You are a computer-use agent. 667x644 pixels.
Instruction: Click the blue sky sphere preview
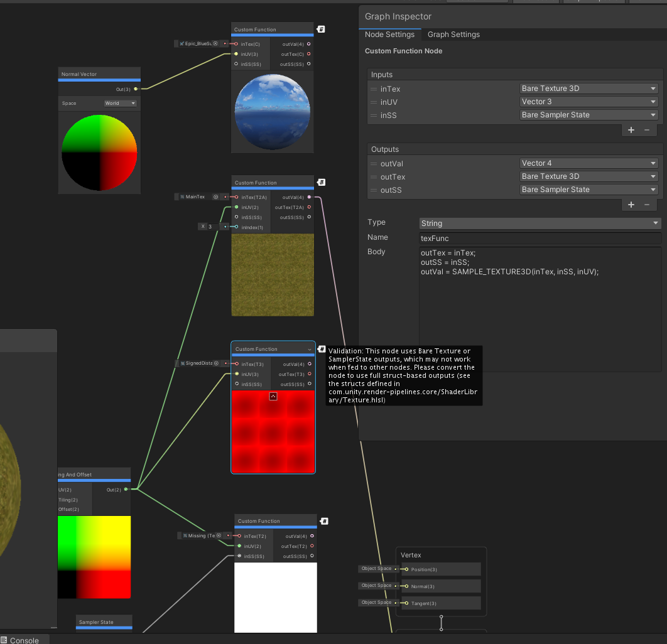pos(272,112)
